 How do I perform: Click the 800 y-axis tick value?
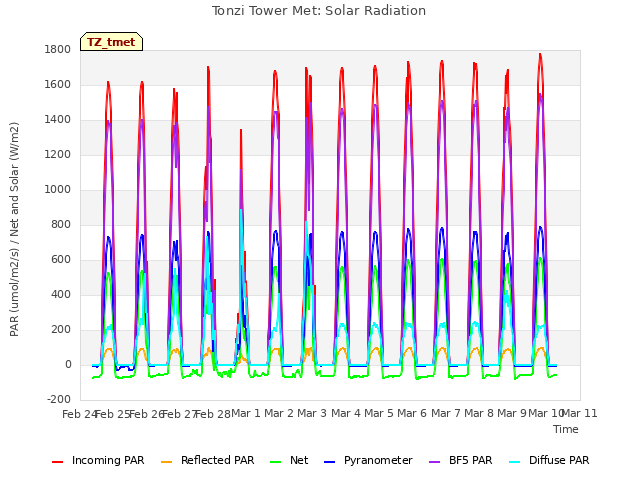click(61, 224)
